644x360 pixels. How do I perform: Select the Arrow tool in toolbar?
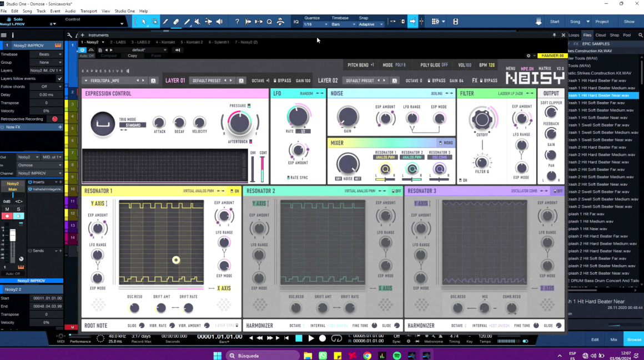click(x=144, y=22)
